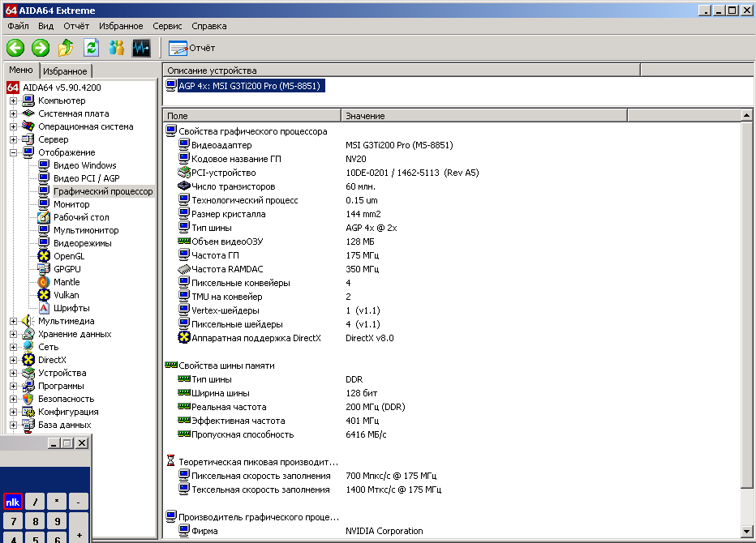Toggle the nlk key on calculator

12,502
